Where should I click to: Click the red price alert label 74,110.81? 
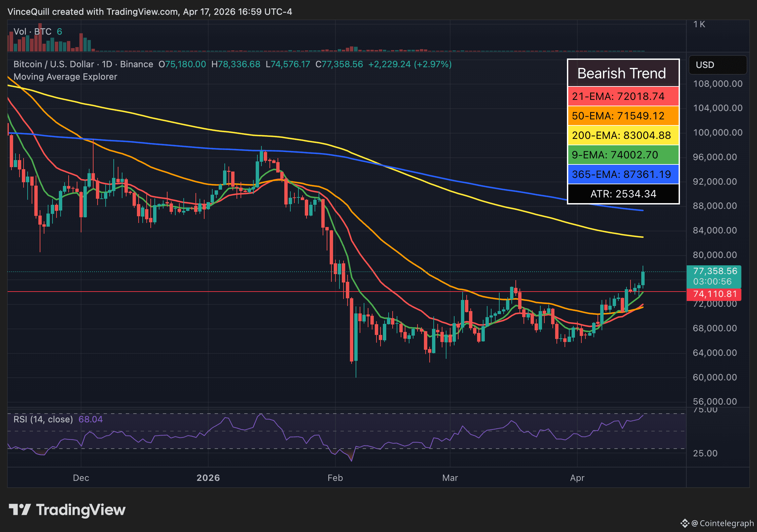(x=714, y=294)
